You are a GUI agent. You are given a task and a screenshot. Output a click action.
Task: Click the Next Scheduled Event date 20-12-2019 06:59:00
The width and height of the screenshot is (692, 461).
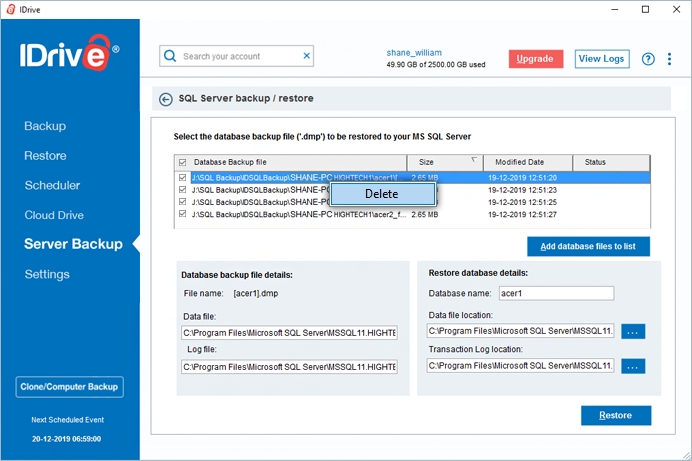coord(67,439)
